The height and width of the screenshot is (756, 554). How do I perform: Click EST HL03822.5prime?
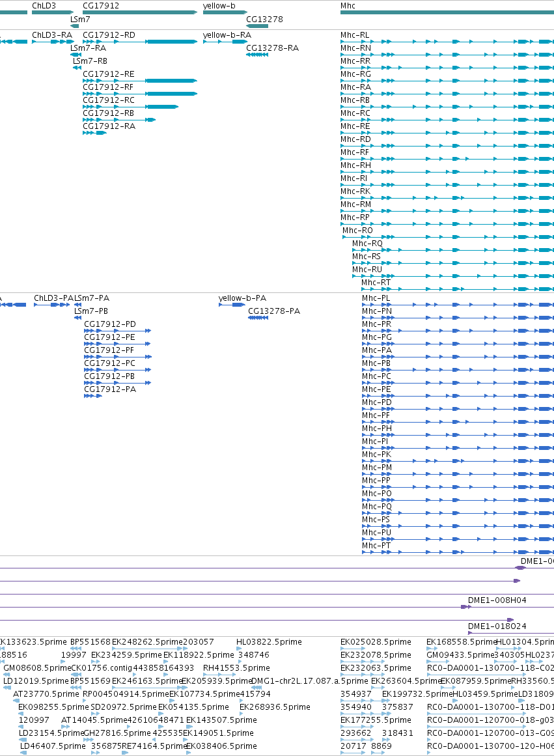coord(269,642)
